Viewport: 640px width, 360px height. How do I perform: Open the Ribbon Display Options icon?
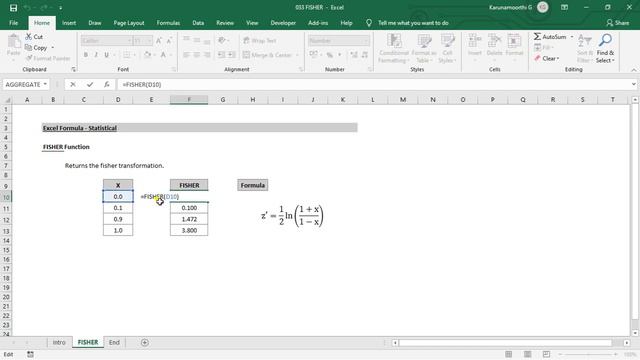click(x=564, y=7)
